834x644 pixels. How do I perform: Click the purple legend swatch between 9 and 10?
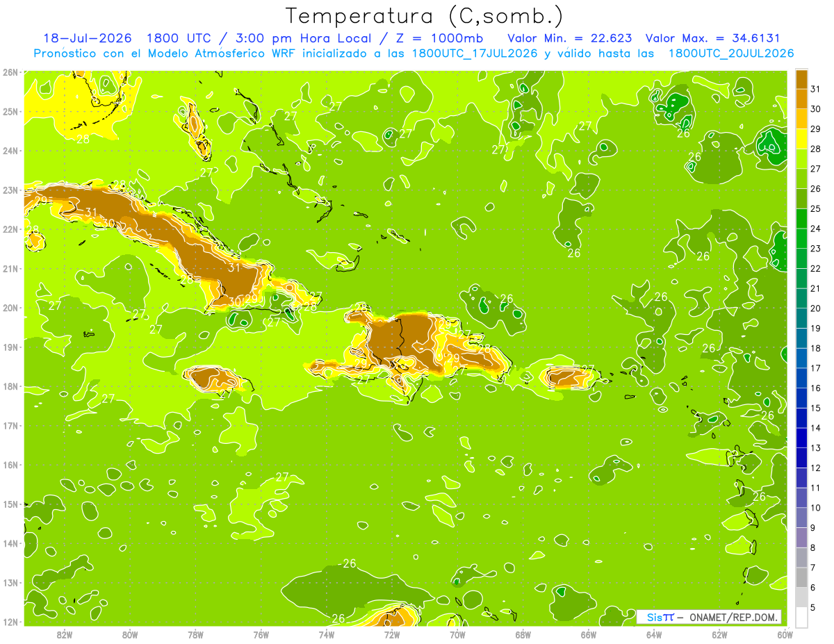point(801,518)
